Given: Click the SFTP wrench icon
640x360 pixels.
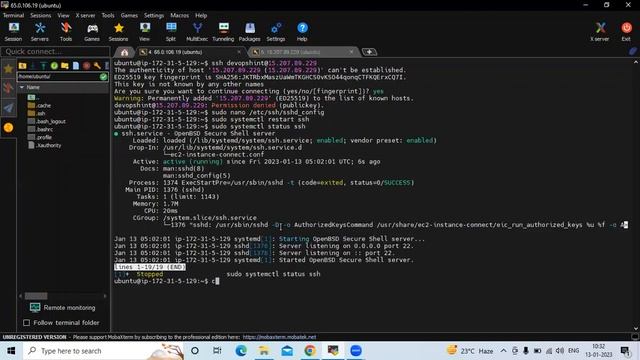Looking at the screenshot, I should click(97, 66).
